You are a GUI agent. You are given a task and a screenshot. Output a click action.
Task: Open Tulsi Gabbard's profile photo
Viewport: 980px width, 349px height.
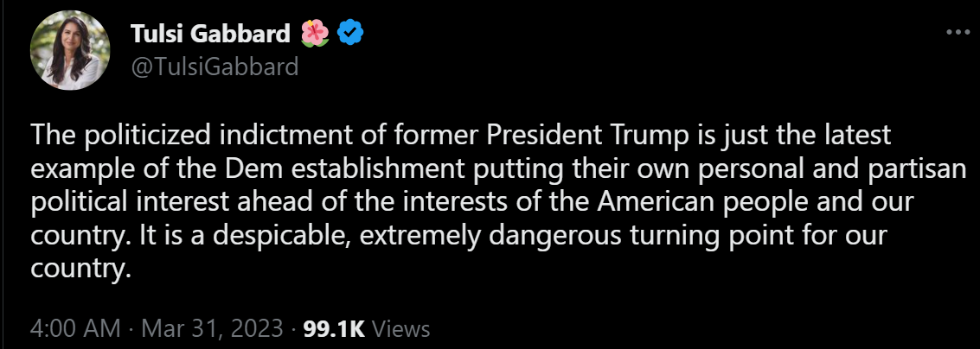pyautogui.click(x=70, y=51)
